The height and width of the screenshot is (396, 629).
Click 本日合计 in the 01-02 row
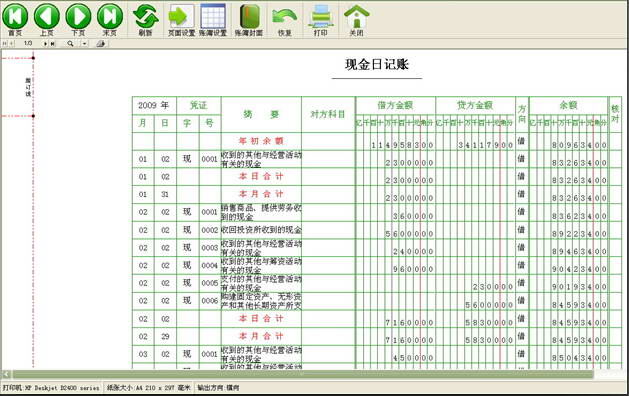pos(261,176)
